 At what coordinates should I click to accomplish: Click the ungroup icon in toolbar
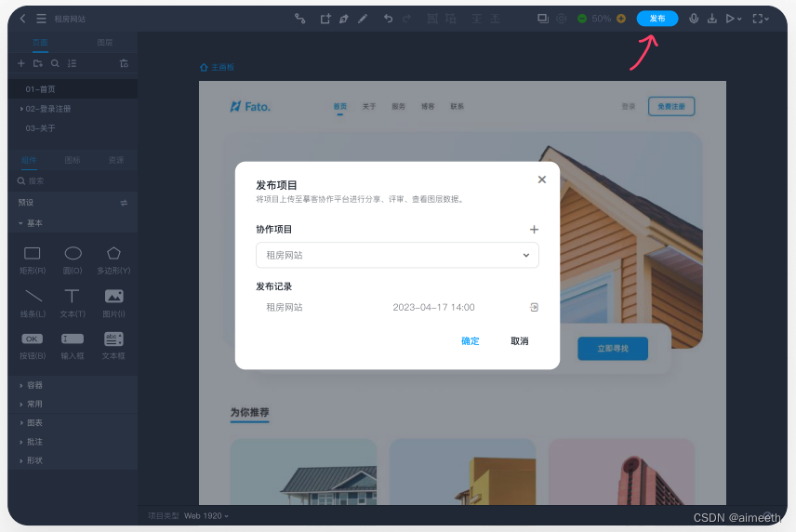click(451, 19)
